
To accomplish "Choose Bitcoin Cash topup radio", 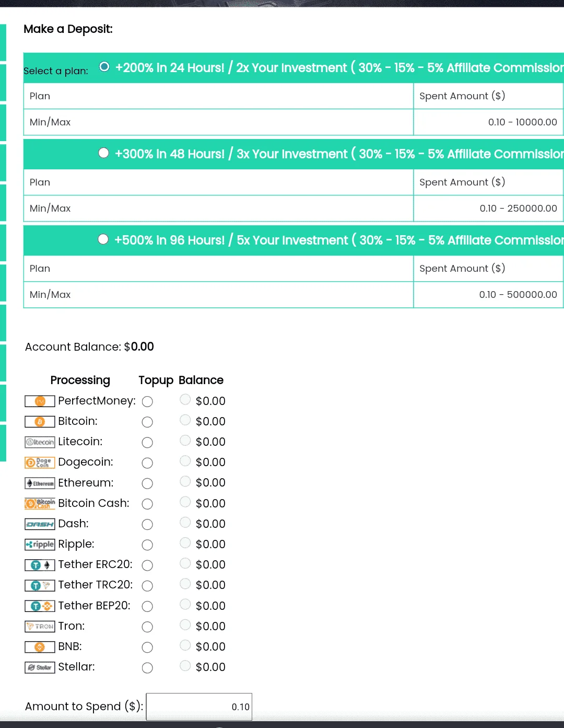I will coord(147,504).
